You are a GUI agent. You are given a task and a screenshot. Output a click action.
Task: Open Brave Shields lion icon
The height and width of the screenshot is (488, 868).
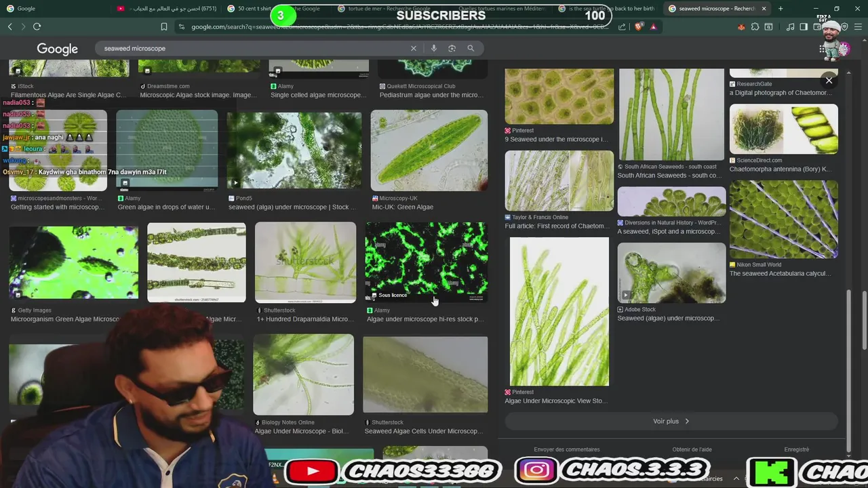tap(639, 26)
